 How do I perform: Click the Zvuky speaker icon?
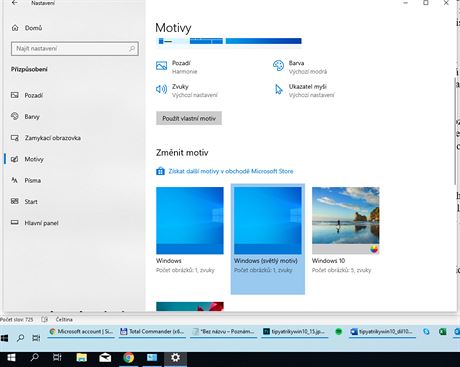point(162,89)
